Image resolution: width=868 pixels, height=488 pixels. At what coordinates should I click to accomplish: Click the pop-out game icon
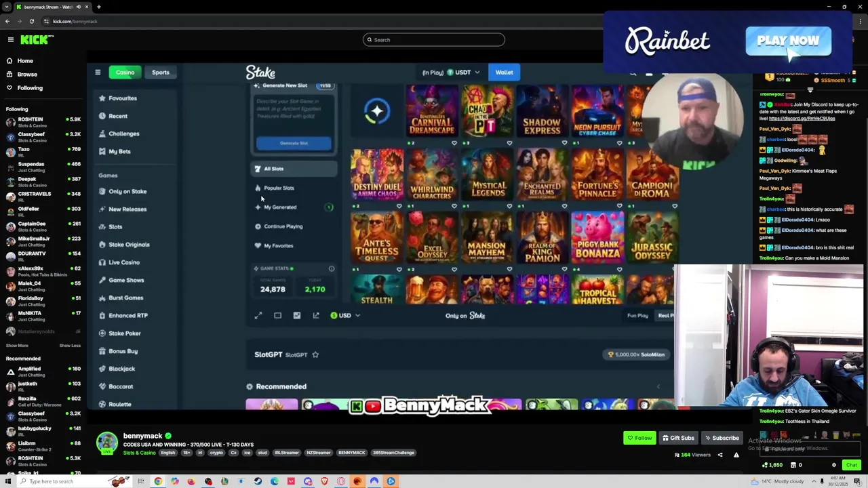click(x=316, y=316)
